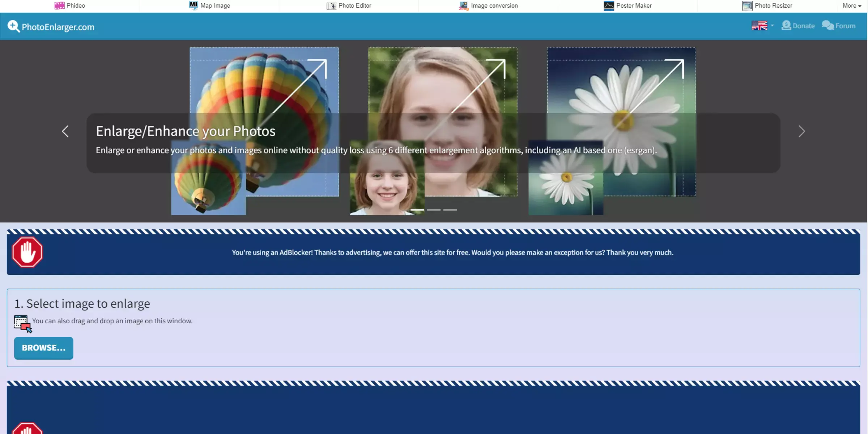868x434 pixels.
Task: Open the Image conversion menu item
Action: (x=488, y=6)
